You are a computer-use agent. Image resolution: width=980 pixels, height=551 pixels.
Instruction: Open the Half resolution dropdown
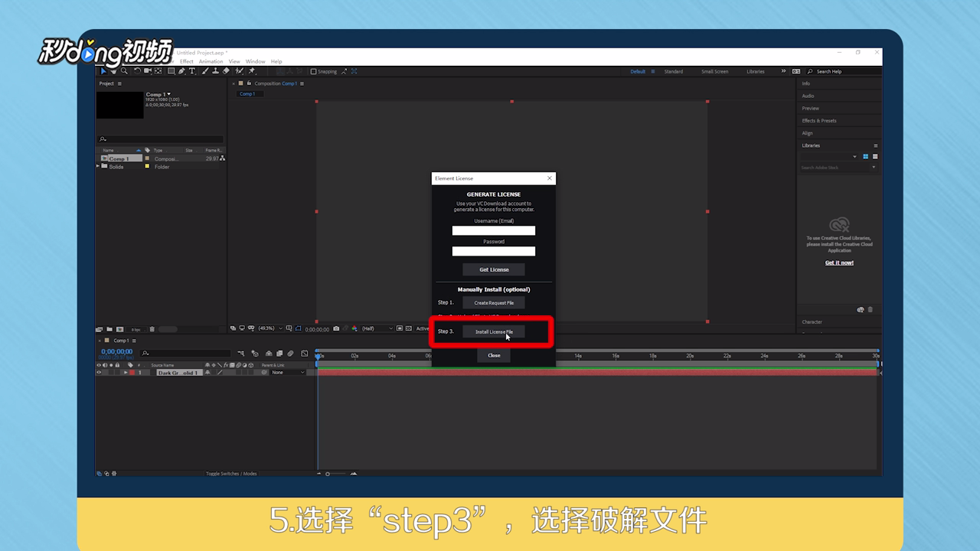tap(377, 328)
